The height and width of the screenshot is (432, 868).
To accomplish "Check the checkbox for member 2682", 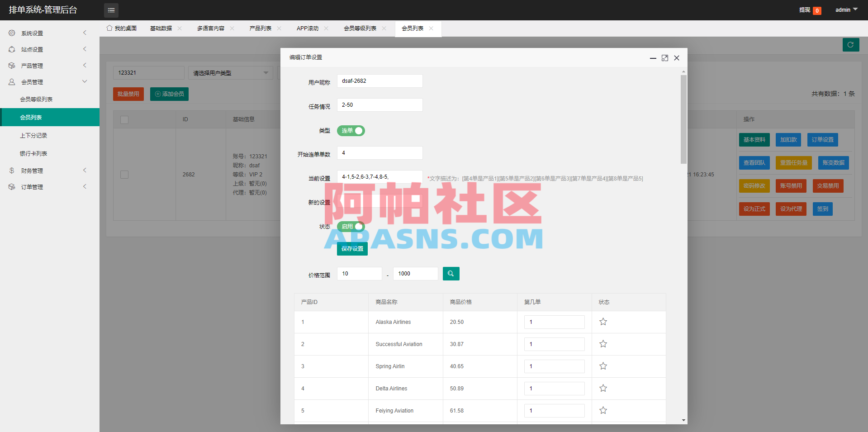I will [124, 174].
